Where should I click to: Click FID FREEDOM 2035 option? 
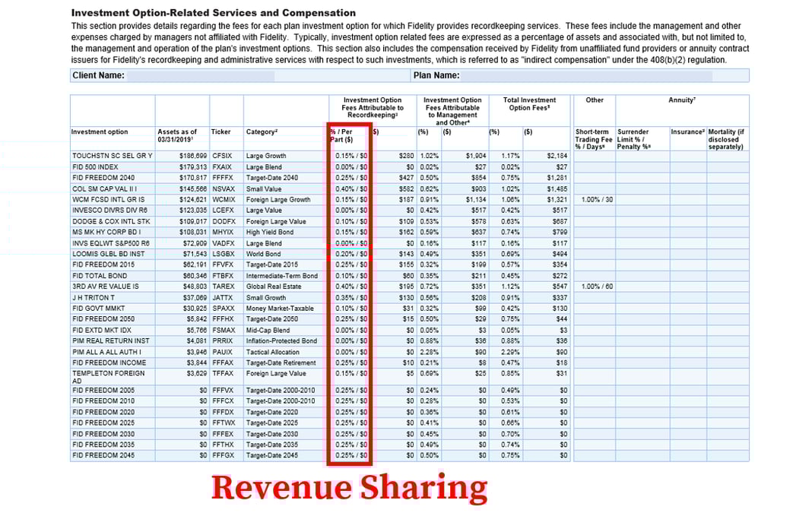click(x=103, y=445)
